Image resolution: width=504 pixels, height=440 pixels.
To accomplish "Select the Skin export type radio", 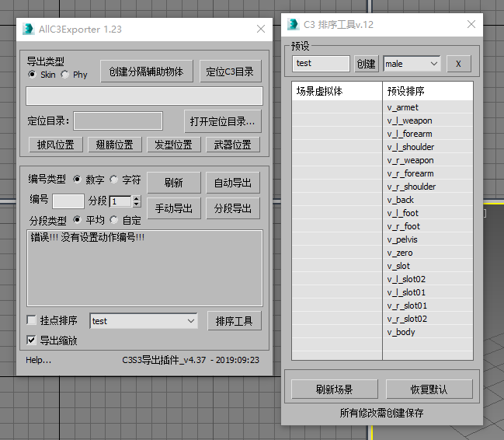I will click(32, 75).
